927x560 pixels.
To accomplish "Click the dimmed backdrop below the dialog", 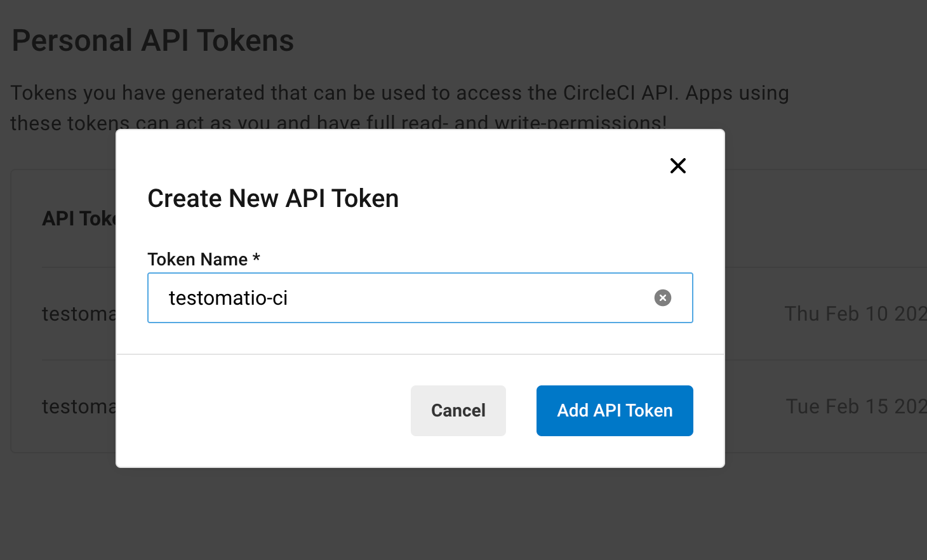I will (x=420, y=514).
